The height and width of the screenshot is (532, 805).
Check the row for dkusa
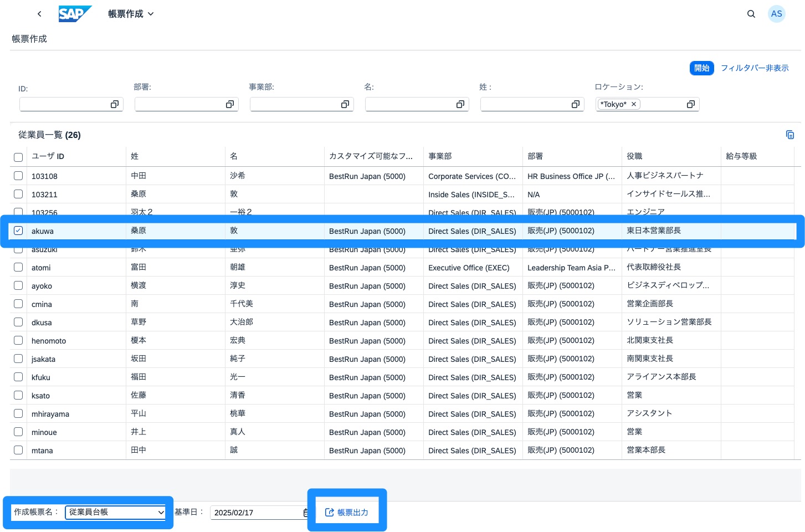click(x=18, y=322)
